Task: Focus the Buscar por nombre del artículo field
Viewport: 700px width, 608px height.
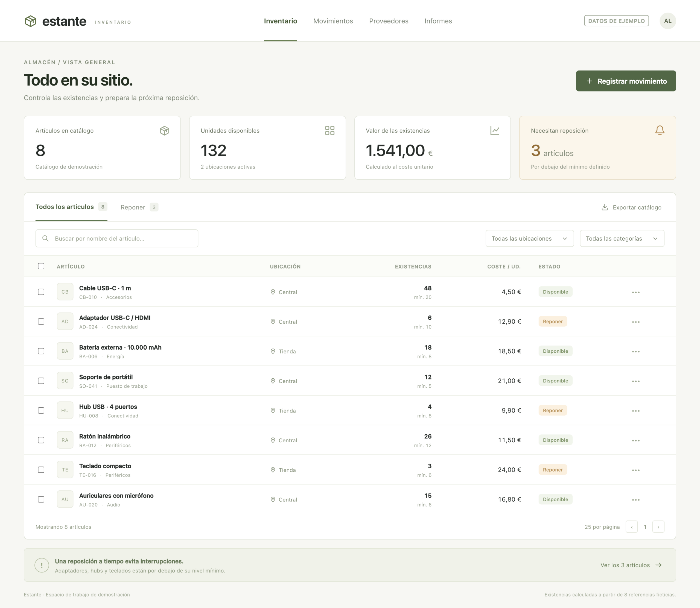Action: pyautogui.click(x=117, y=238)
